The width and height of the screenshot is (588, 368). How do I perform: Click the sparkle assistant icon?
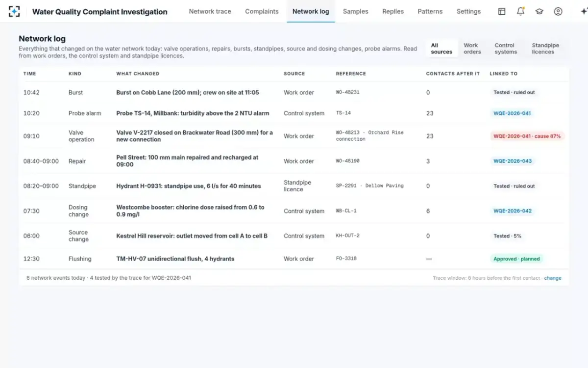tap(584, 11)
